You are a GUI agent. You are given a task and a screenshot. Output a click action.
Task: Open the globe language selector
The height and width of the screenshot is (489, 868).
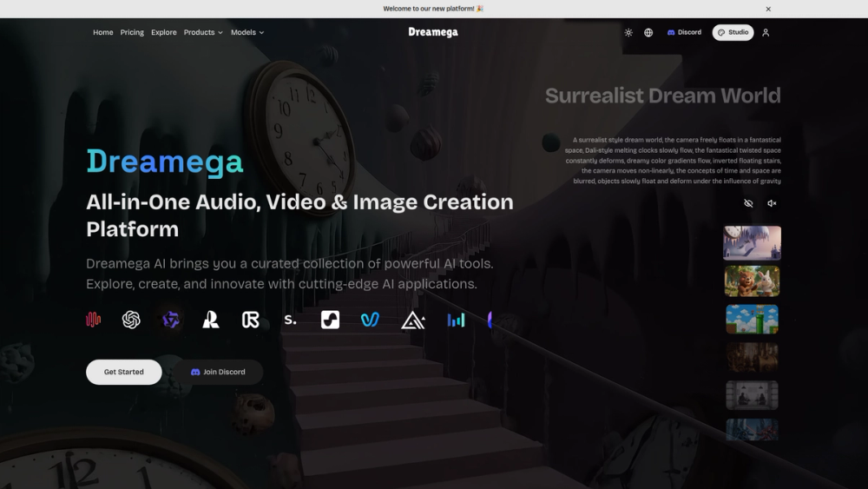(x=648, y=33)
